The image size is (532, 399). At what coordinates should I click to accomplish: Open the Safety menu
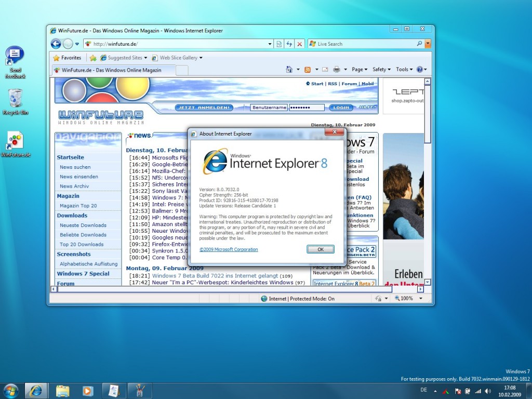(381, 69)
